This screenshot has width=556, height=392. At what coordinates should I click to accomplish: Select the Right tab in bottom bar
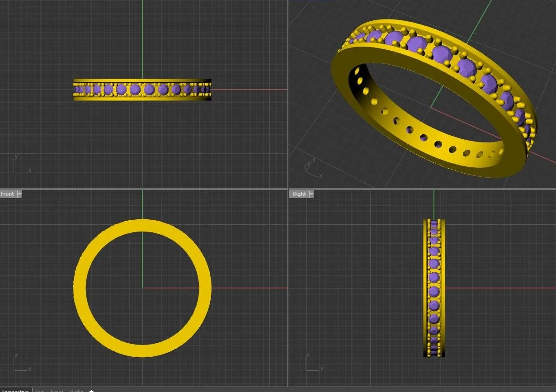(76, 391)
